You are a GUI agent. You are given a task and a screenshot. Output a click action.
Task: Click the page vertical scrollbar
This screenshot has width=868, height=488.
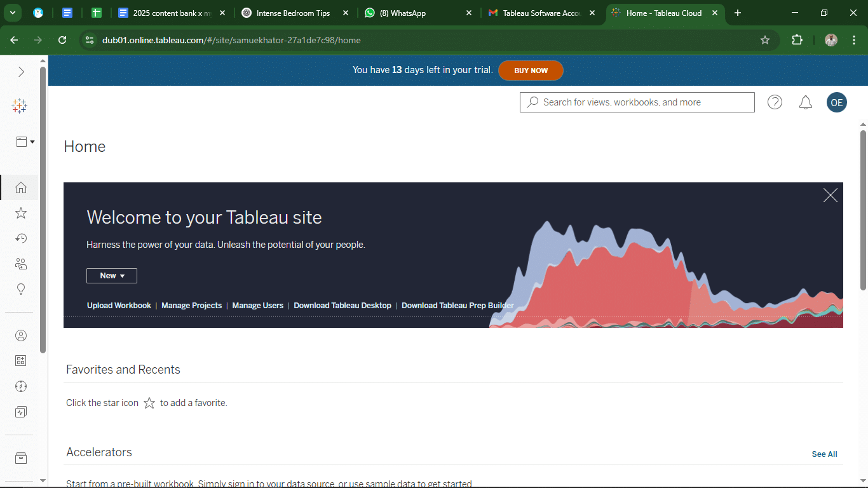[863, 210]
